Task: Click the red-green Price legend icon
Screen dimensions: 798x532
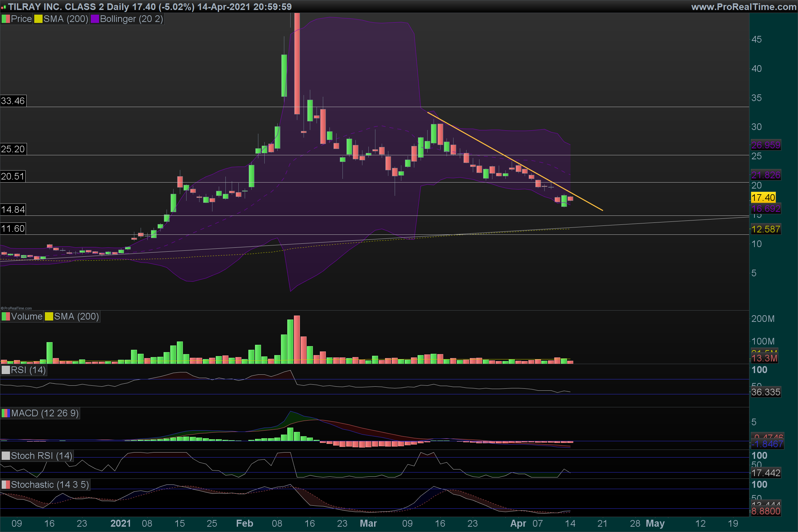Action: tap(6, 19)
